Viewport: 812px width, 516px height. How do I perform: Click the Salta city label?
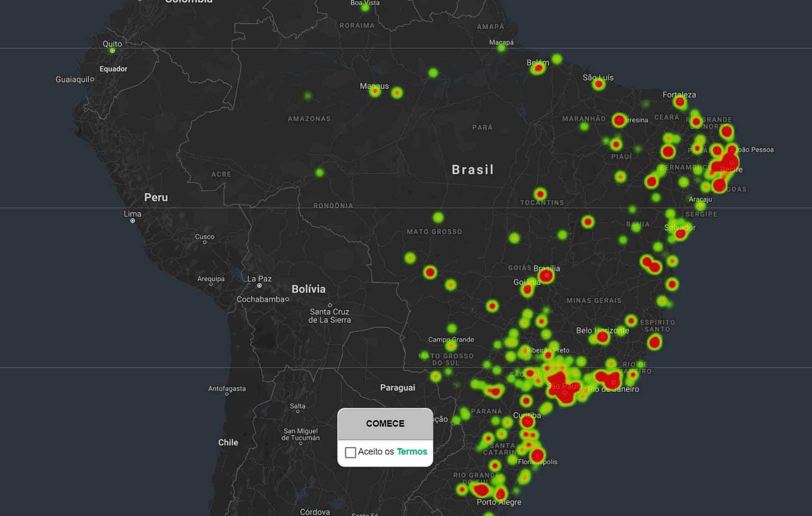pos(297,406)
